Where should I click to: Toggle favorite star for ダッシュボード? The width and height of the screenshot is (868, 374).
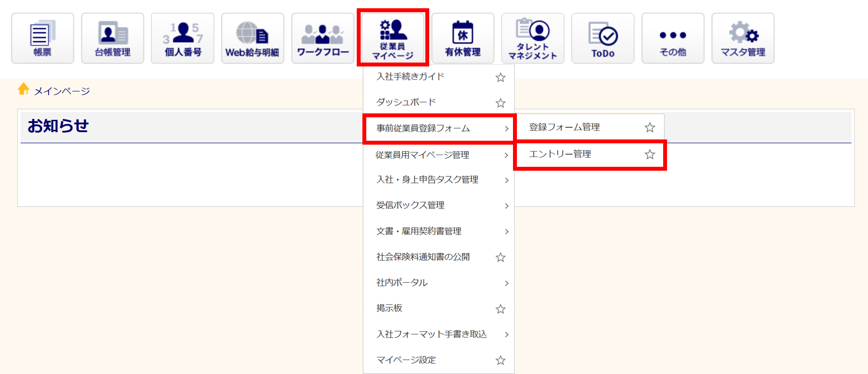coord(500,103)
